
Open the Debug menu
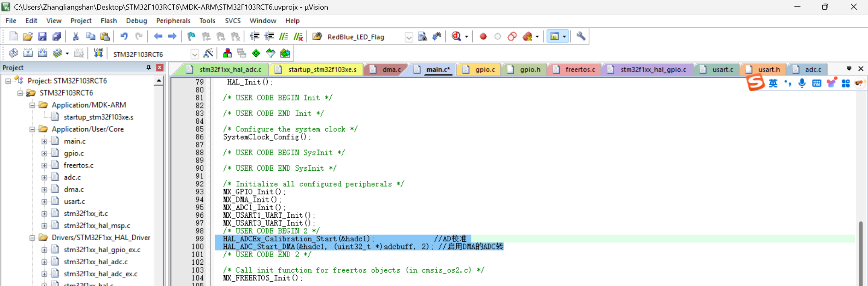(x=136, y=20)
